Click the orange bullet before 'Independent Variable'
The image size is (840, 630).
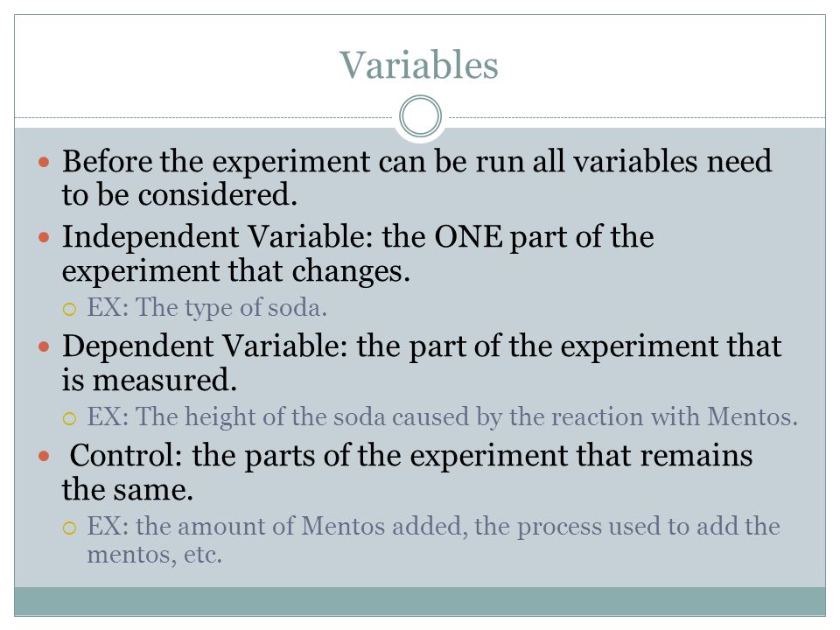[44, 237]
